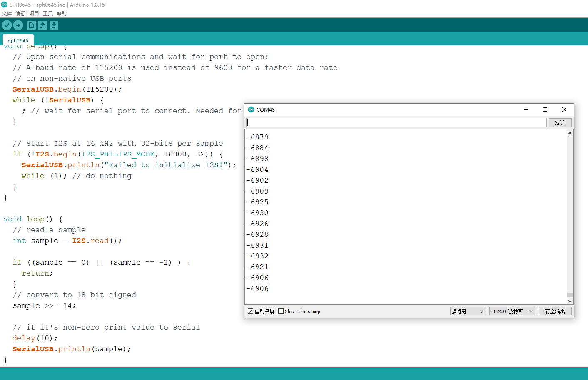Click the code line int sample = I2S.read();
588x380 pixels.
point(67,241)
